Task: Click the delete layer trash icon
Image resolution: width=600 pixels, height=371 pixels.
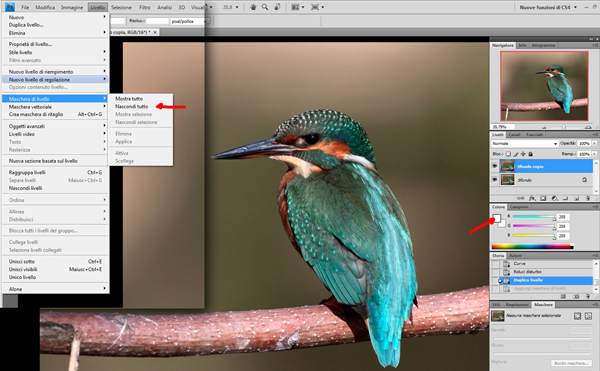Action: click(x=588, y=198)
